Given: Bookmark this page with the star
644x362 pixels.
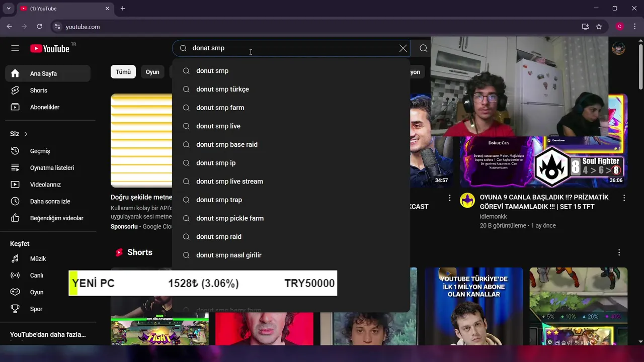Looking at the screenshot, I should pyautogui.click(x=599, y=27).
